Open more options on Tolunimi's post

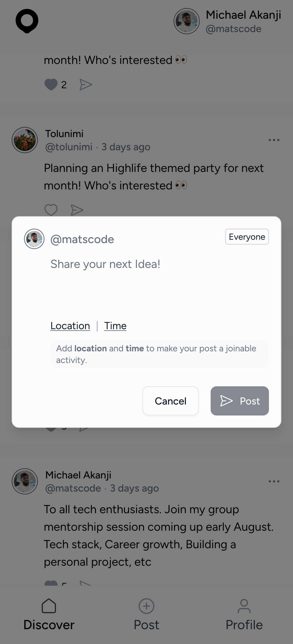click(x=274, y=140)
